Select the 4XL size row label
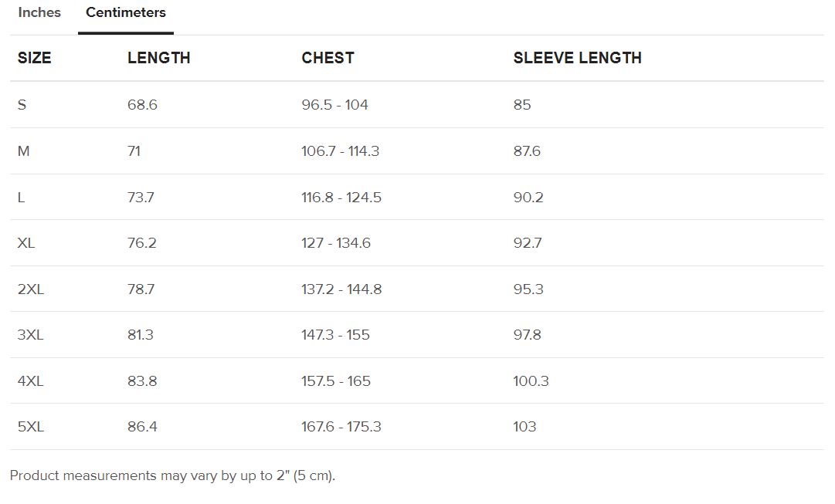835x504 pixels. (30, 381)
